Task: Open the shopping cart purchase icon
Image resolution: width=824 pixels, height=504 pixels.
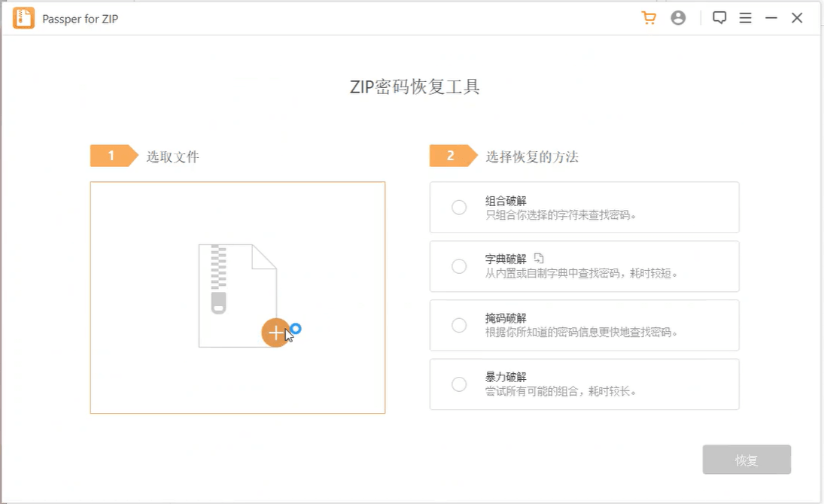Action: (648, 18)
